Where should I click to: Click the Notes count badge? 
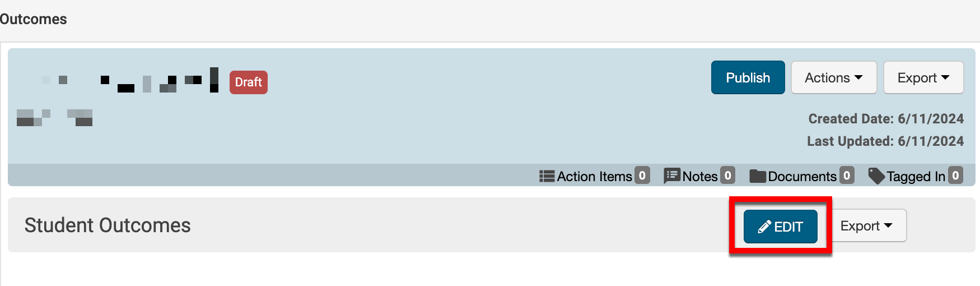[x=727, y=176]
